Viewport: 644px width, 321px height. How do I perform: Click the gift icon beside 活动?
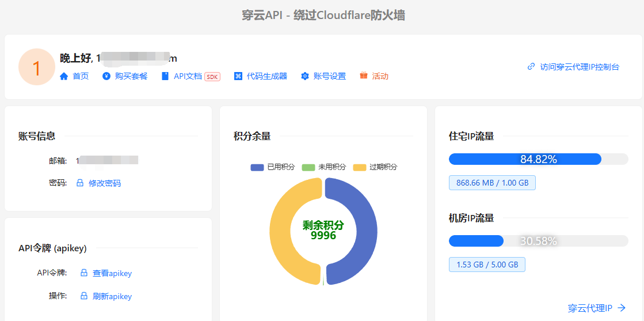pos(364,75)
